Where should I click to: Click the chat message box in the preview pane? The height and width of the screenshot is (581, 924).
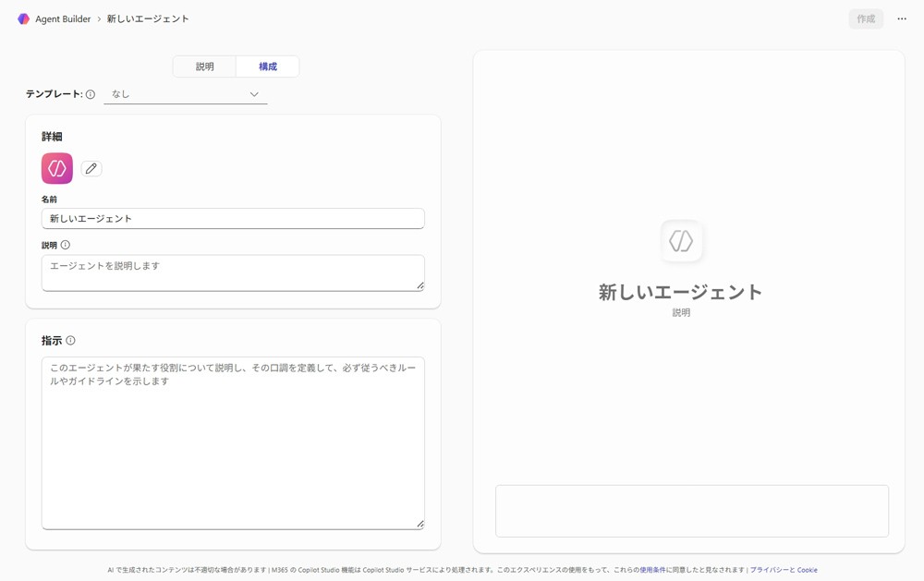click(691, 511)
